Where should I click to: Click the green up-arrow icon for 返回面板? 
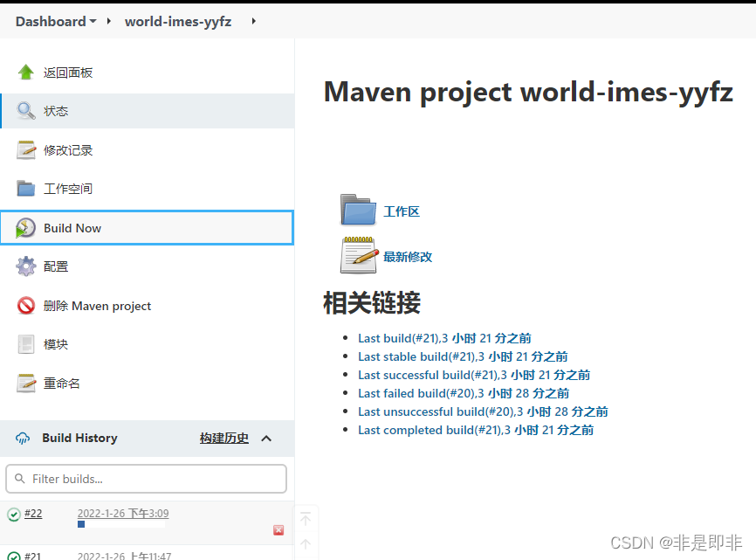[x=25, y=73]
